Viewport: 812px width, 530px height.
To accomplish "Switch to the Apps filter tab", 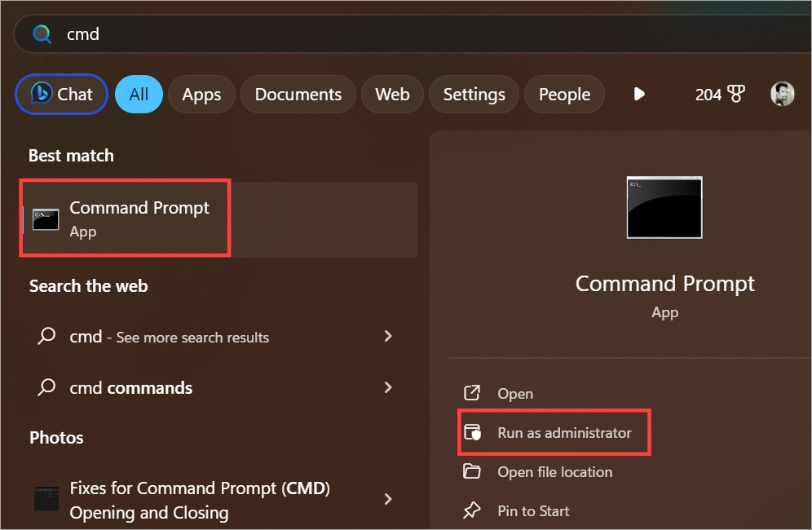I will click(x=201, y=94).
